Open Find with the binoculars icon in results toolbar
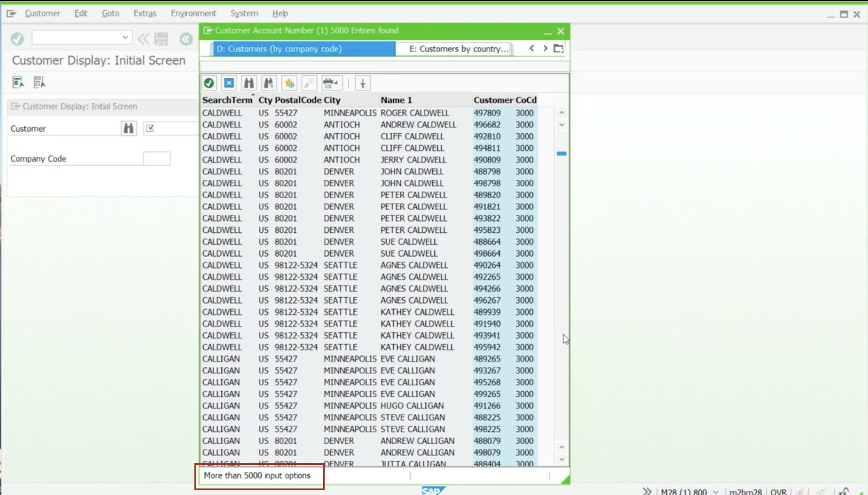 point(249,83)
